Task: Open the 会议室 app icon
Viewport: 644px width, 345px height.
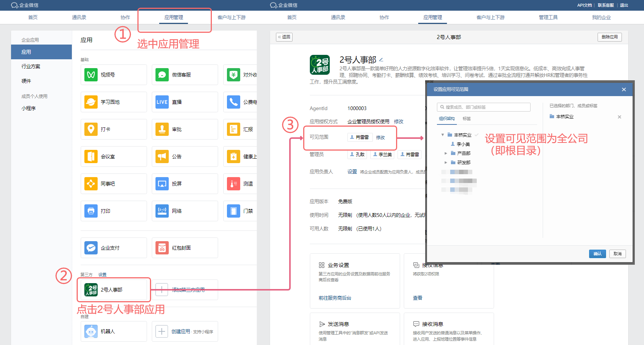Action: pos(91,156)
